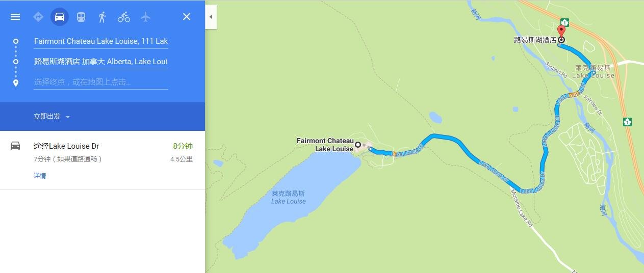Collapse the side panel arrow
Viewport: 644px width, 273px height.
click(x=211, y=17)
